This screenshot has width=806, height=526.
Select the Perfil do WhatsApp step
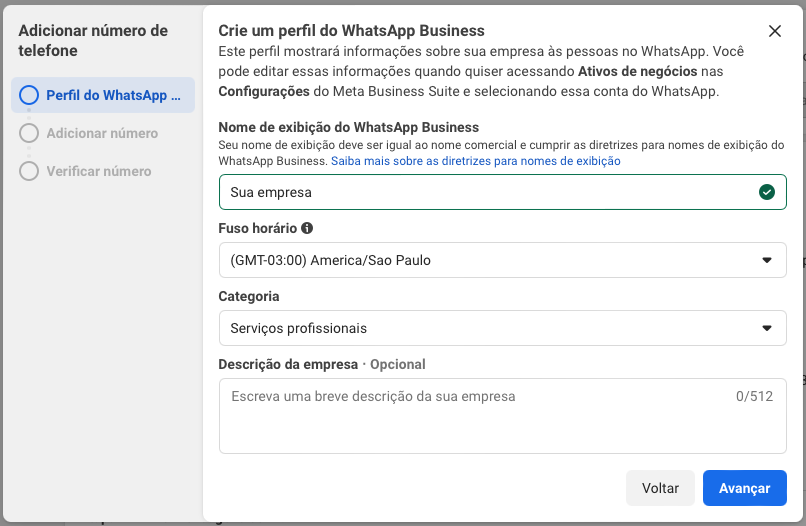(x=103, y=95)
